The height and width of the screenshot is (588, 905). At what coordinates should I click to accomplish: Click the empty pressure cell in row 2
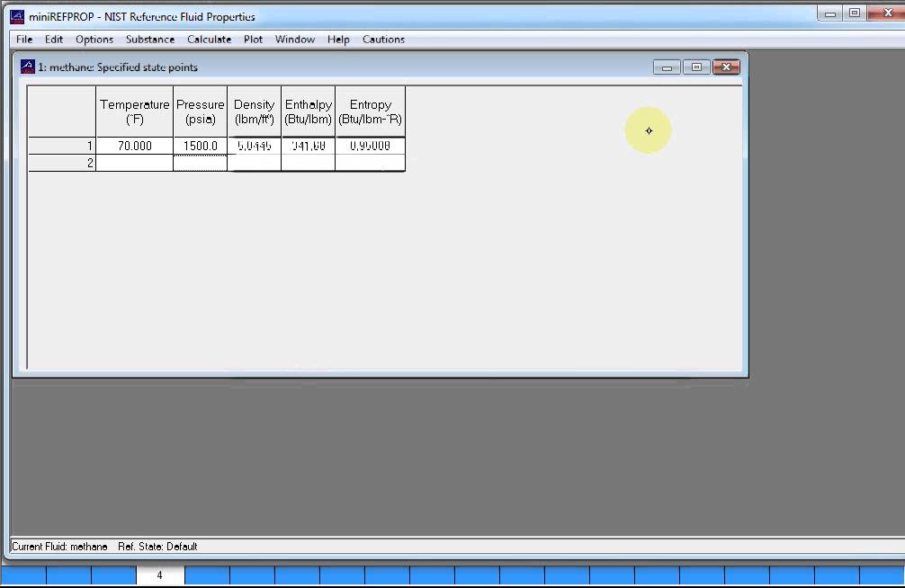pyautogui.click(x=201, y=164)
